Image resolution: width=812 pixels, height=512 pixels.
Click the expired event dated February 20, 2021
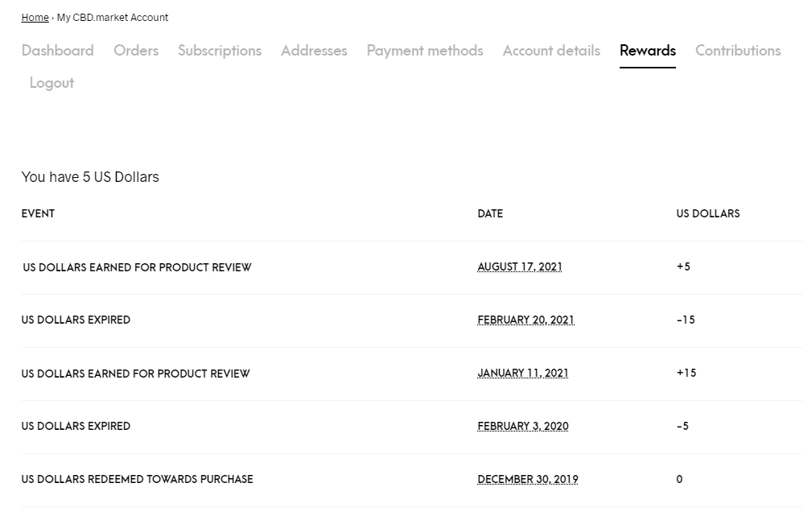[76, 320]
